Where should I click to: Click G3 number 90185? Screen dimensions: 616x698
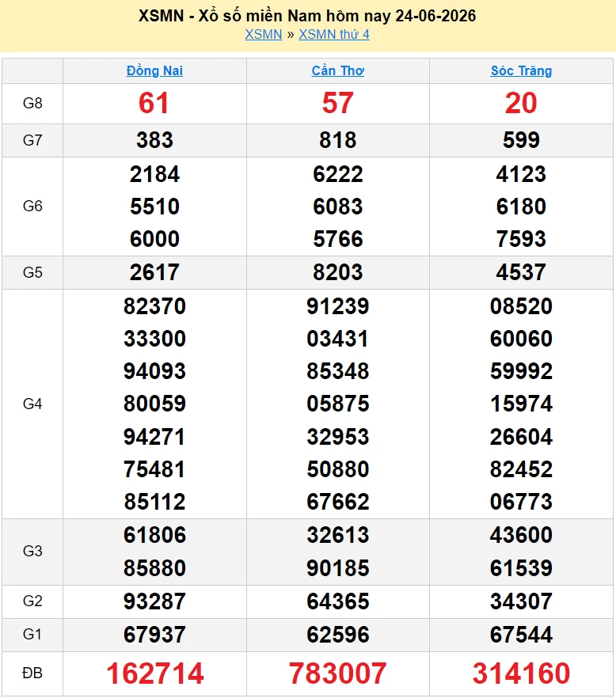[337, 568]
